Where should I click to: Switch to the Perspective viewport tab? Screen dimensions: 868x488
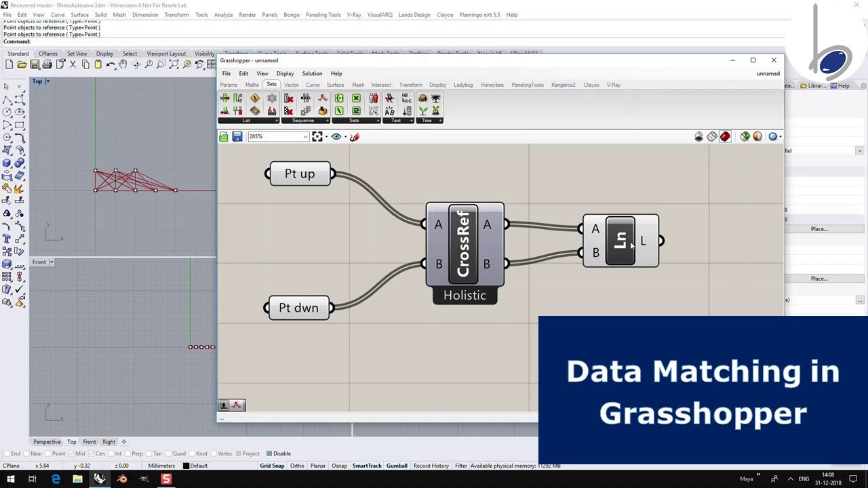tap(47, 442)
